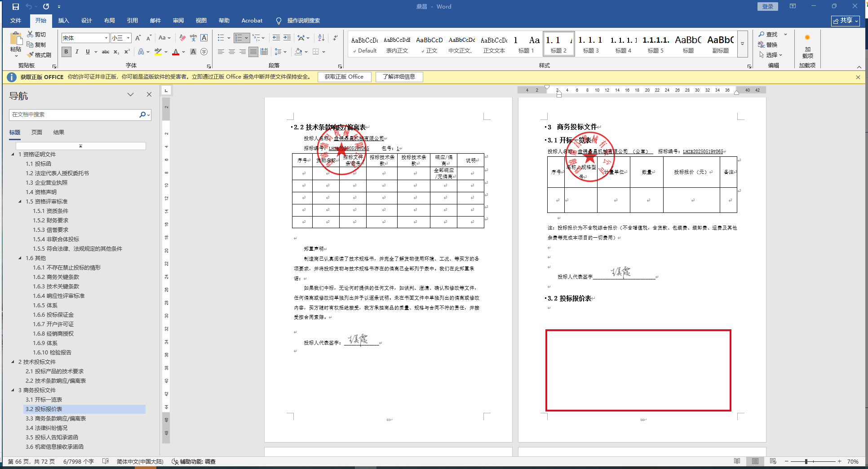The width and height of the screenshot is (868, 469).
Task: Click the 获取正版 Office button
Action: coord(344,77)
